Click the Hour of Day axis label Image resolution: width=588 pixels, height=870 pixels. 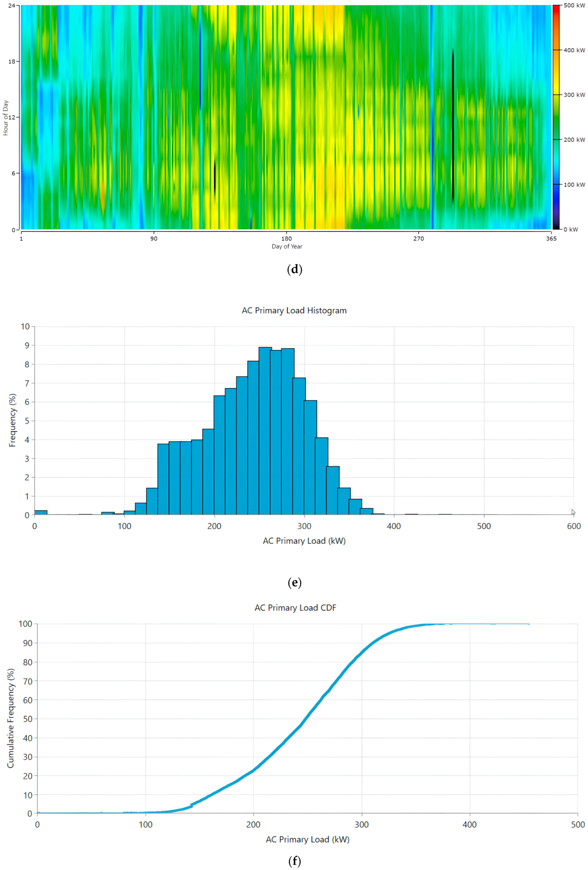click(6, 118)
